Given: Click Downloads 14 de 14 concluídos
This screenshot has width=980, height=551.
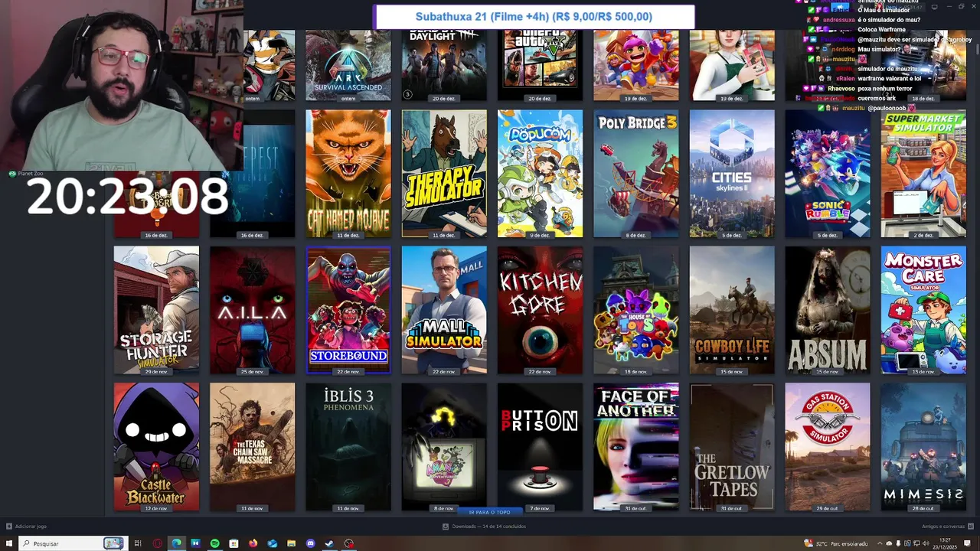Looking at the screenshot, I should pyautogui.click(x=484, y=526).
